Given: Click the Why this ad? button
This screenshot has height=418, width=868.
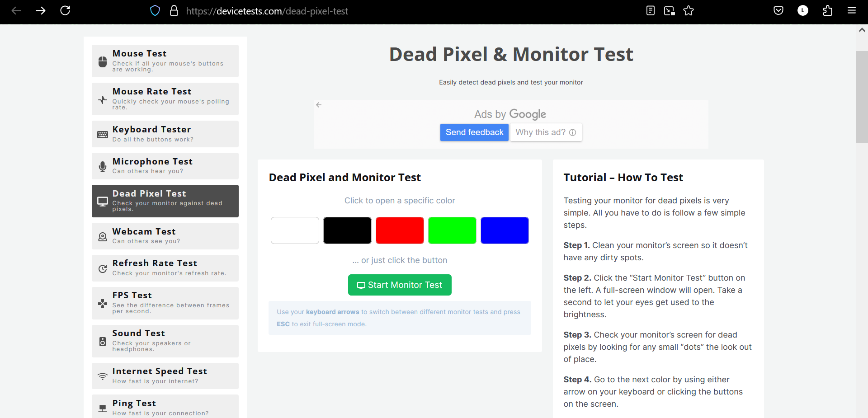Looking at the screenshot, I should [x=546, y=132].
